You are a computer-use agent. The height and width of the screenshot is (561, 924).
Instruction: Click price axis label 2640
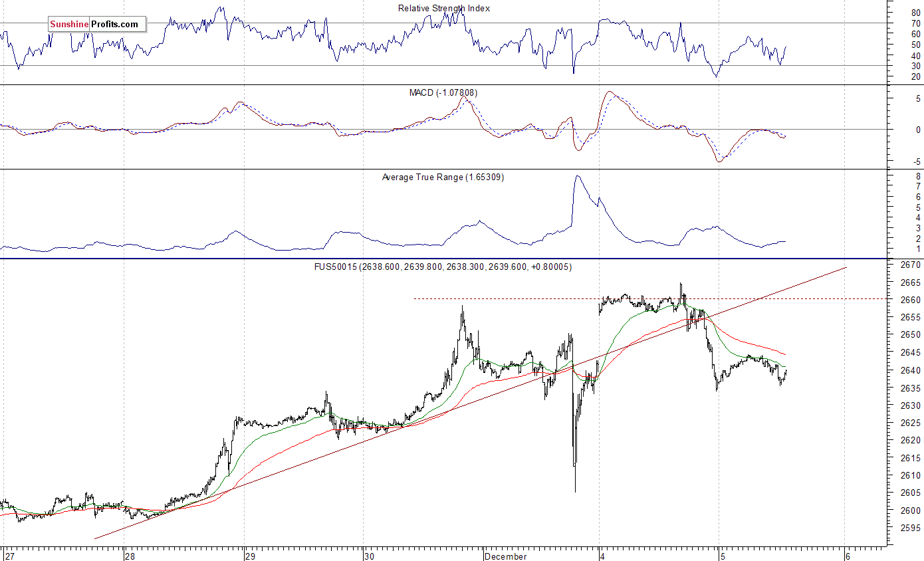(x=912, y=370)
